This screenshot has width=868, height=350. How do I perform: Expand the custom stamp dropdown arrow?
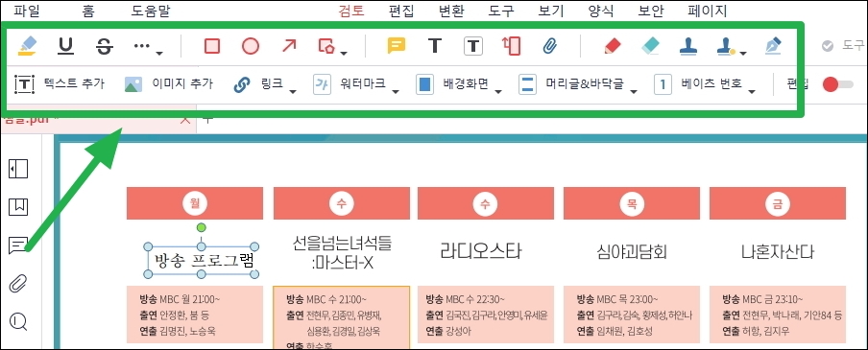tap(743, 54)
